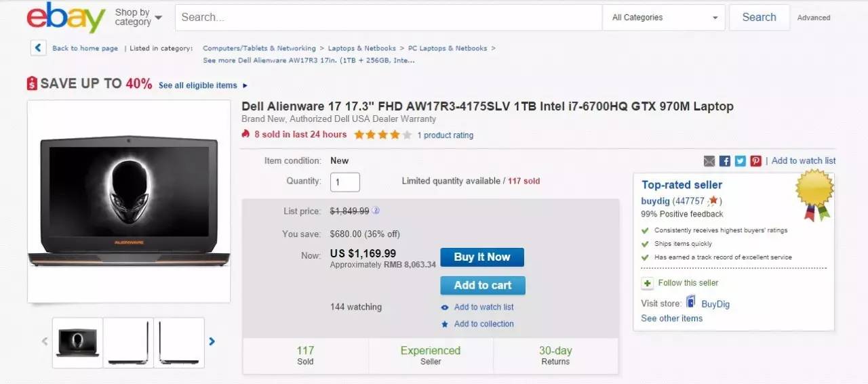The width and height of the screenshot is (868, 384).
Task: Click the Add to cart button
Action: pos(482,285)
